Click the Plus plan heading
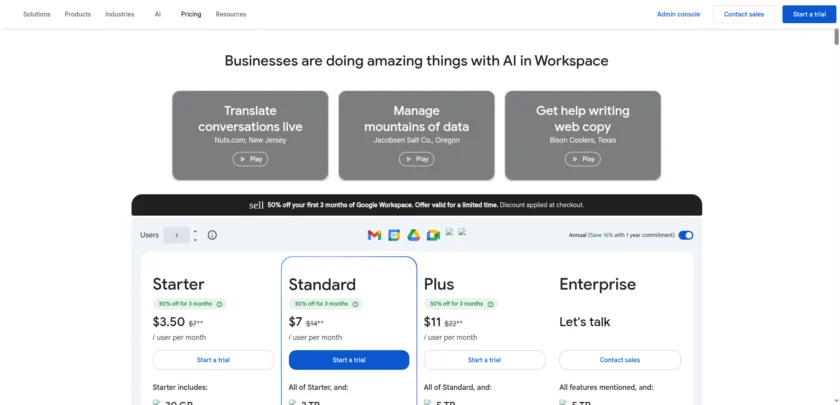Image resolution: width=840 pixels, height=405 pixels. [439, 284]
